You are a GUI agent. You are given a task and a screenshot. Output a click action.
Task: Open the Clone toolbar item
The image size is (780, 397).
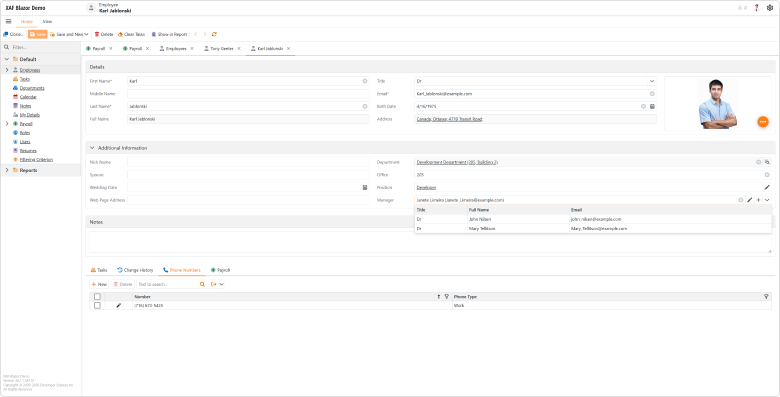(x=13, y=34)
